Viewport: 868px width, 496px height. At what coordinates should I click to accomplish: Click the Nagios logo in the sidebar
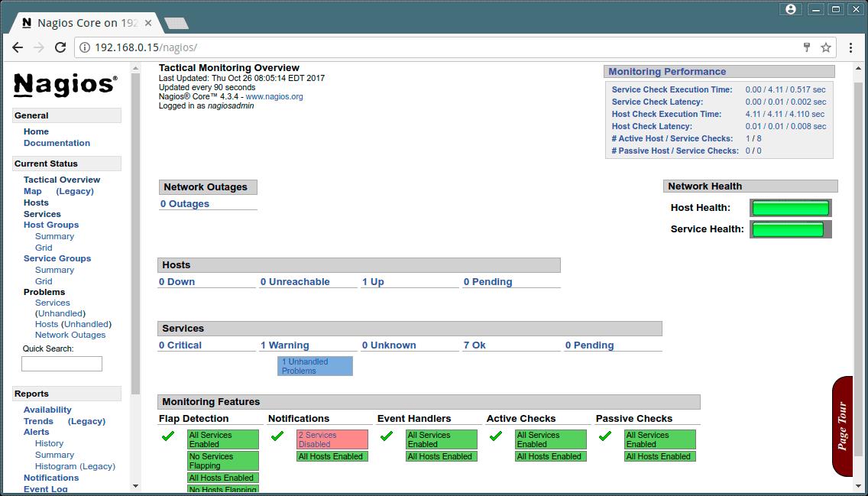[64, 84]
